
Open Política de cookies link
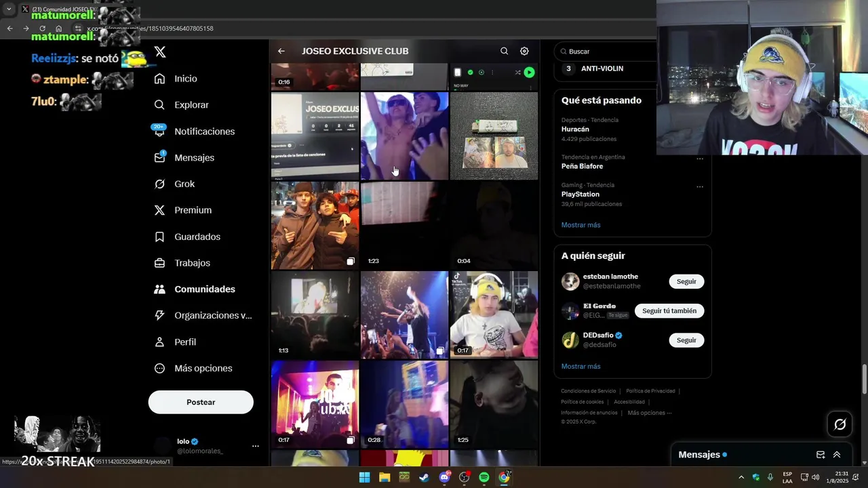point(582,402)
